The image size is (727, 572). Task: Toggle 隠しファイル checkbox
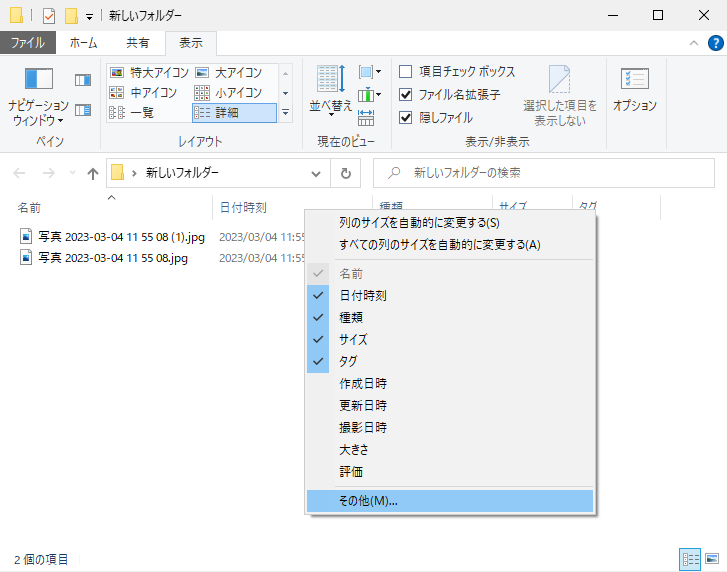406,118
